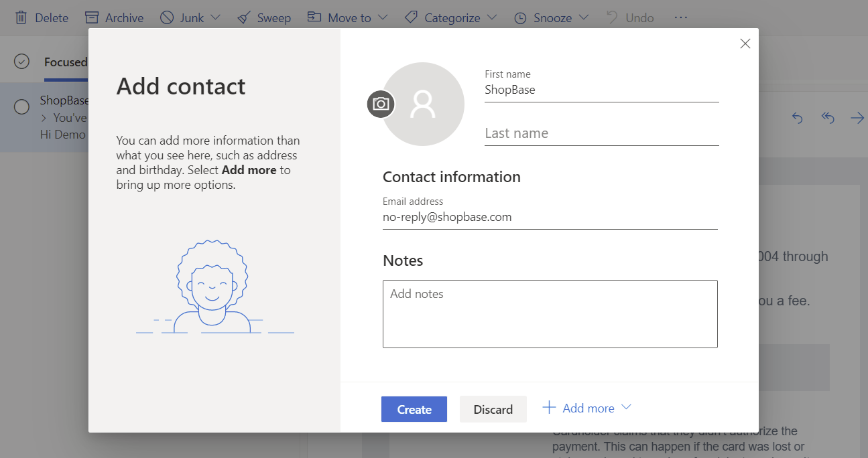Sweep messages from sender
The image size is (868, 458).
[x=264, y=17]
